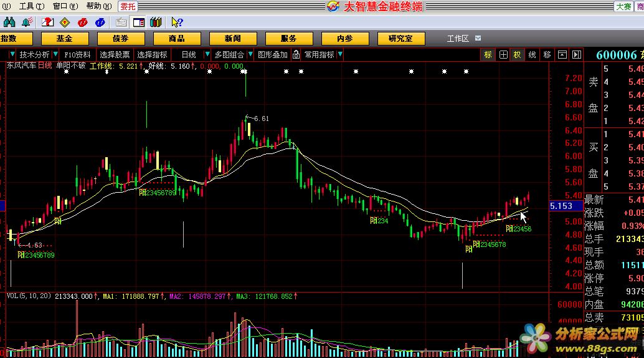The image size is (644, 358).
Task: Click the blue circular info icon
Action: pos(100,22)
